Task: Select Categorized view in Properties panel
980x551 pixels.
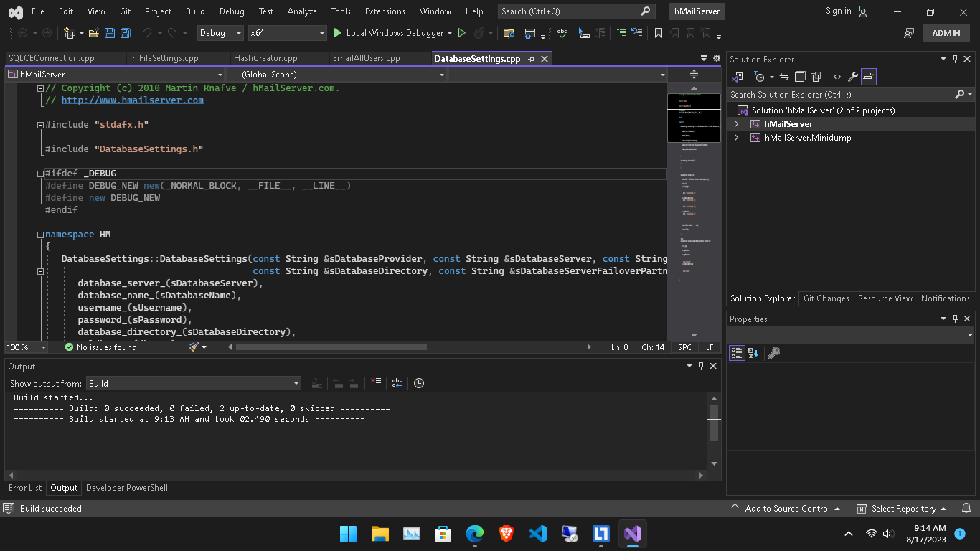Action: pos(737,352)
